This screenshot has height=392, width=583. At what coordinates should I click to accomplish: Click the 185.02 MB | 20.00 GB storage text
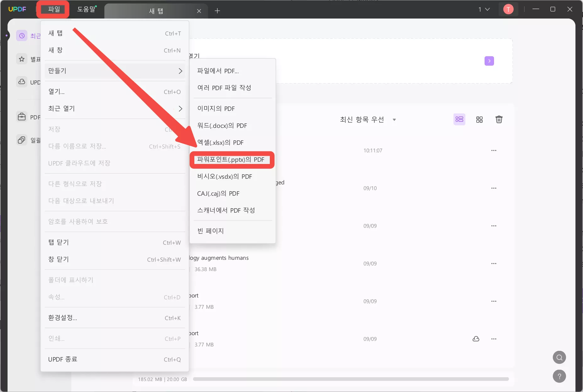163,379
